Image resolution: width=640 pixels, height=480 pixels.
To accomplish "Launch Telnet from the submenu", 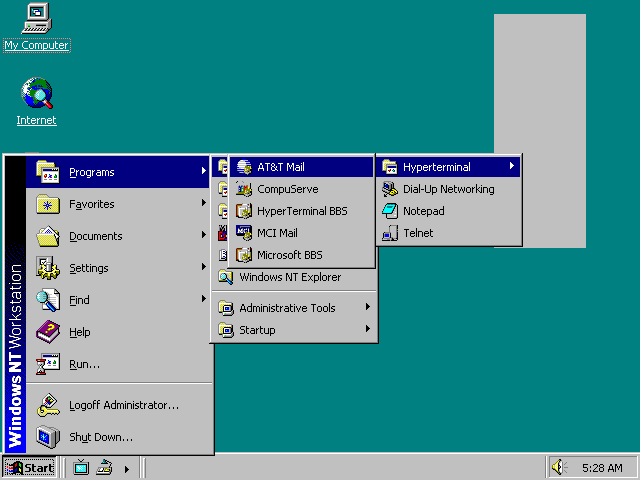I will click(448, 233).
